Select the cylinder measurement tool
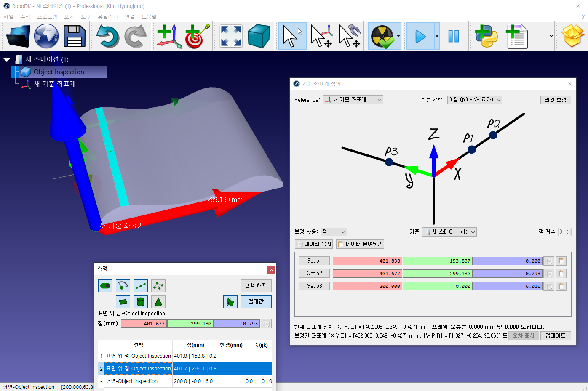 141,302
